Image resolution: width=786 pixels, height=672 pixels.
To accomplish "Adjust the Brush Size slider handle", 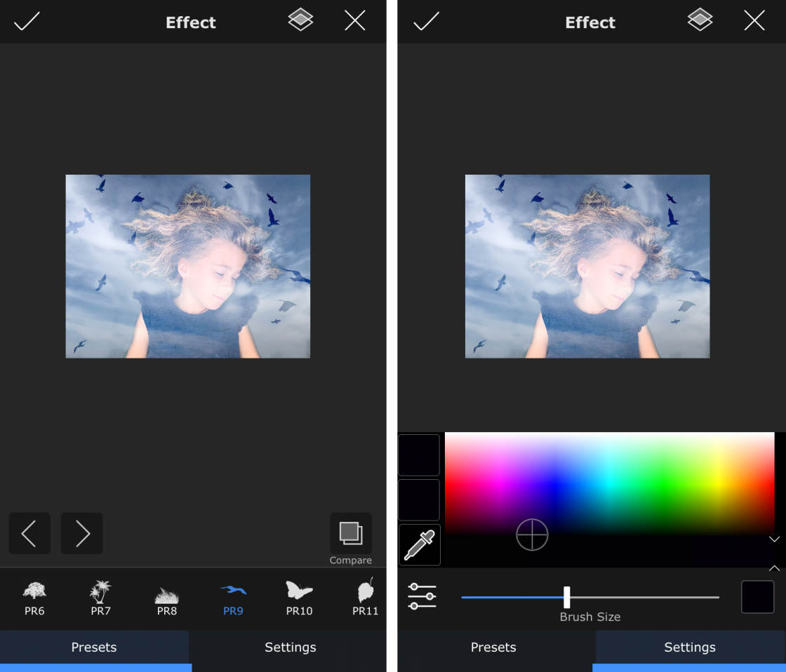I will click(x=566, y=597).
